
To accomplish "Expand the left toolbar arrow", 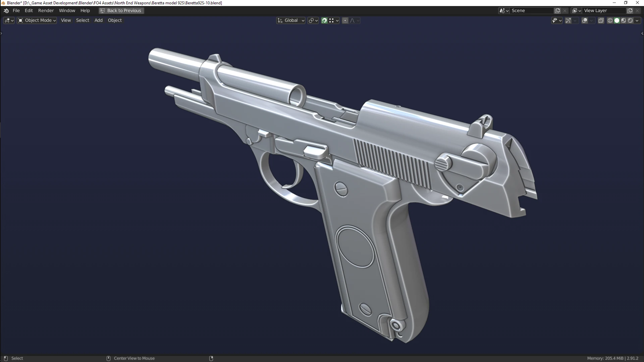I will point(1,33).
